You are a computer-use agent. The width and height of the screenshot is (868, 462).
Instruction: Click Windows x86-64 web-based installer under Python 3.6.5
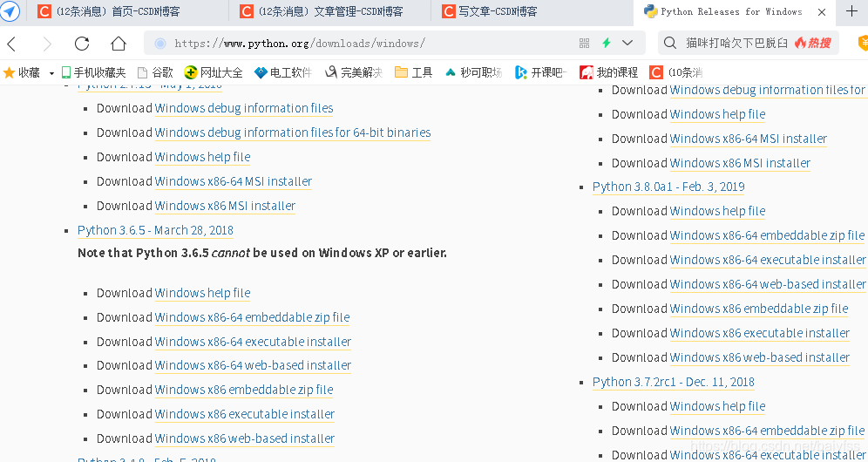point(253,365)
